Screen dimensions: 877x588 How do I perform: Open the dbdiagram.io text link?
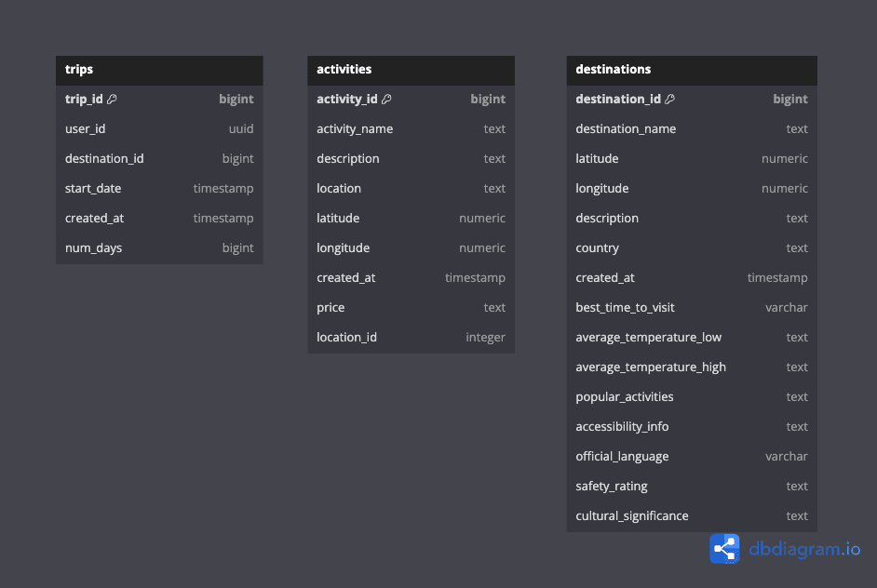coord(804,549)
